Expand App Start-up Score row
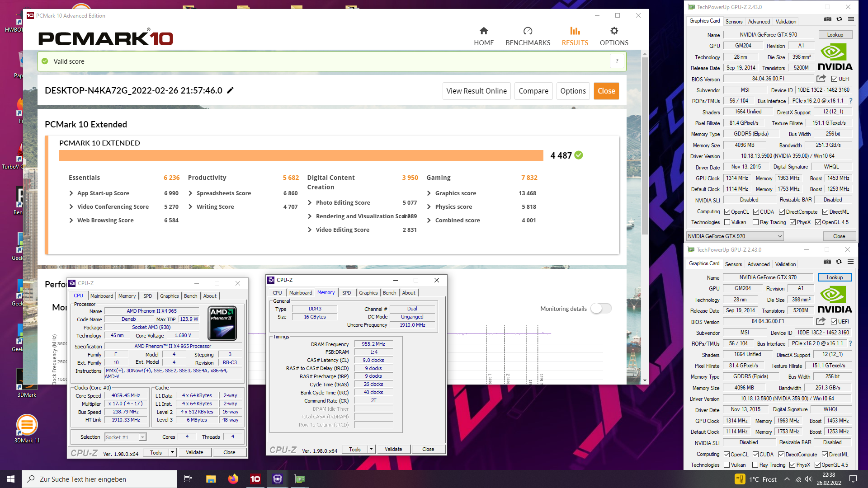868x488 pixels. click(x=71, y=193)
